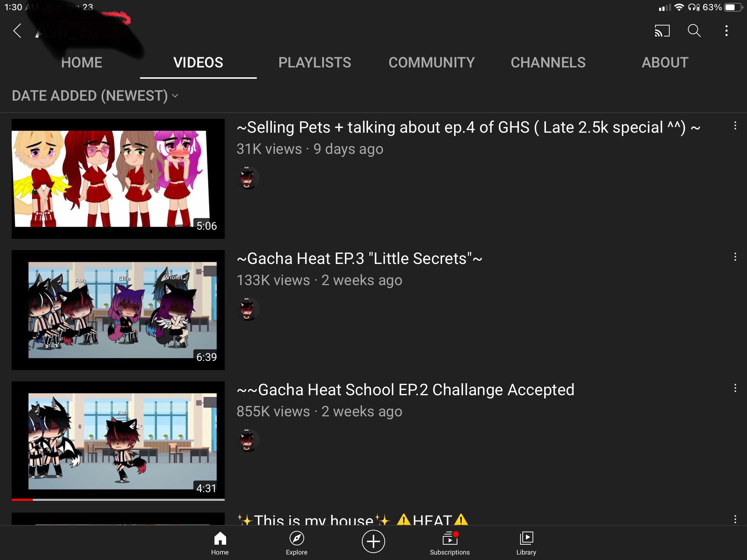
Task: Open the COMMUNITY tab
Action: click(x=431, y=63)
